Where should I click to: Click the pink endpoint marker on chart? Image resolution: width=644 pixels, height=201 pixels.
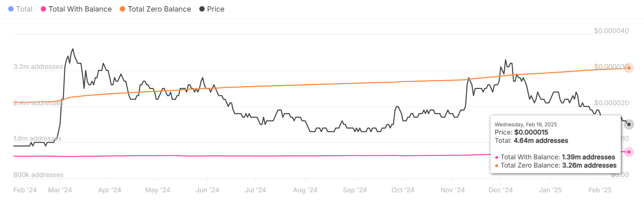point(629,152)
